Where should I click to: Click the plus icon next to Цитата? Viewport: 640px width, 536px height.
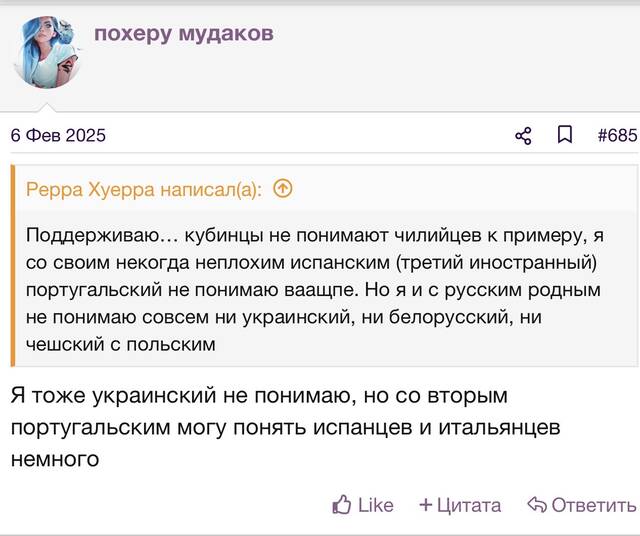coord(426,505)
